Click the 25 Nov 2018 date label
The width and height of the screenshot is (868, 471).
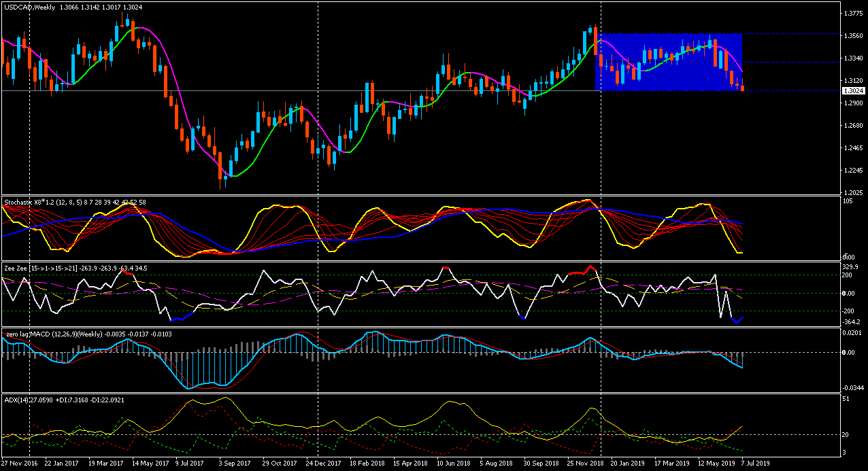click(584, 463)
